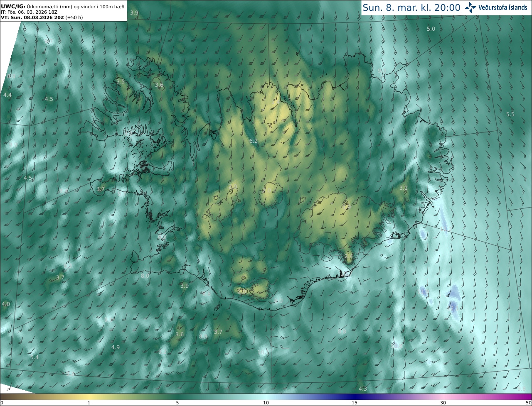
Task: Click the 4.0 value on the map
Action: tap(6, 304)
